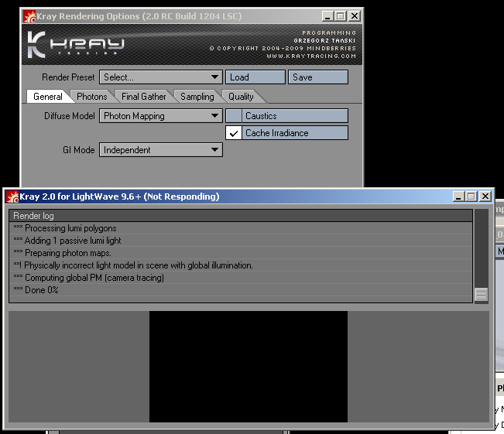Uncheck the Cache Irradiance option
504x434 pixels.
click(234, 133)
